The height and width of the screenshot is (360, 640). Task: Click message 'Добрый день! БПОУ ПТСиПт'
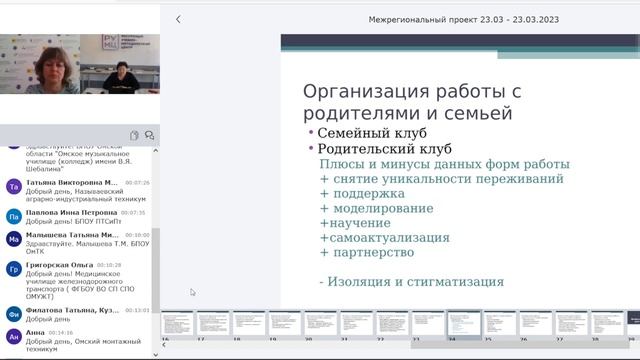pyautogui.click(x=73, y=221)
